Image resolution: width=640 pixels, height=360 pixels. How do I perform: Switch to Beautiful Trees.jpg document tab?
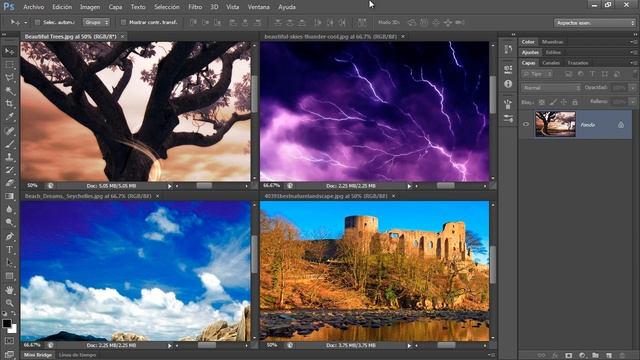pyautogui.click(x=71, y=36)
